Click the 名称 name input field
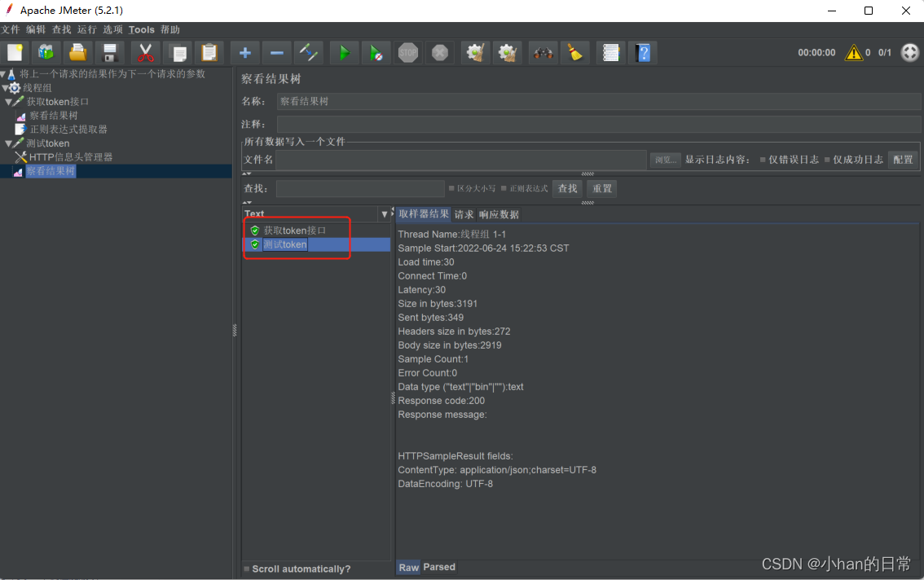This screenshot has width=924, height=580. (598, 101)
